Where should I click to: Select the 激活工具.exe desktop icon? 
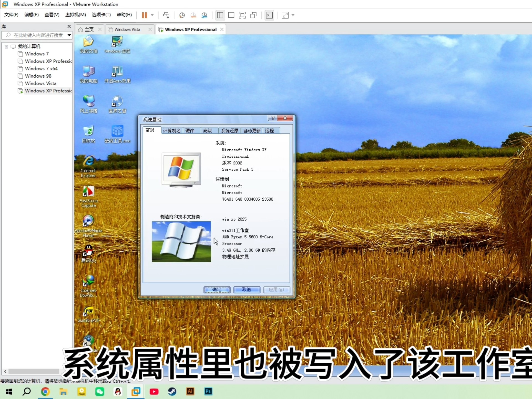coord(117,134)
